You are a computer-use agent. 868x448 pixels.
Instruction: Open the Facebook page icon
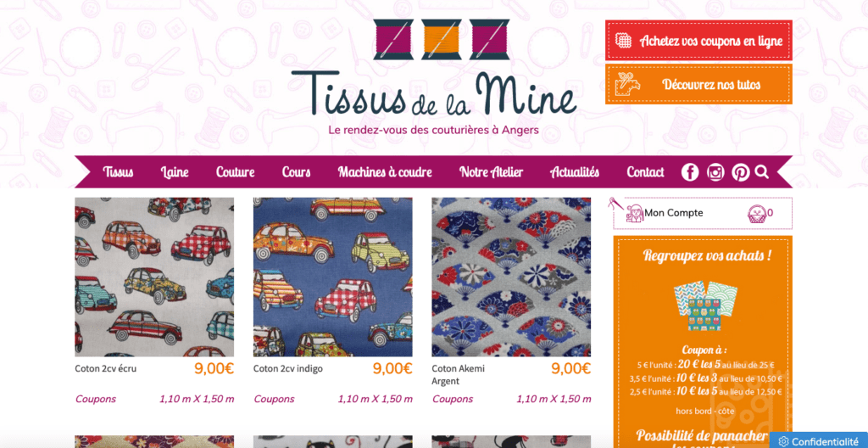tap(690, 172)
